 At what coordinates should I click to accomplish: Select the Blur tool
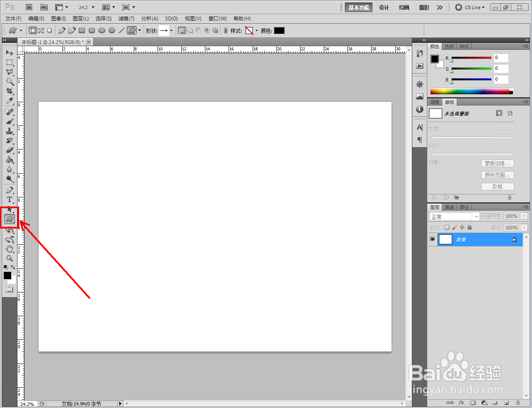coord(10,170)
